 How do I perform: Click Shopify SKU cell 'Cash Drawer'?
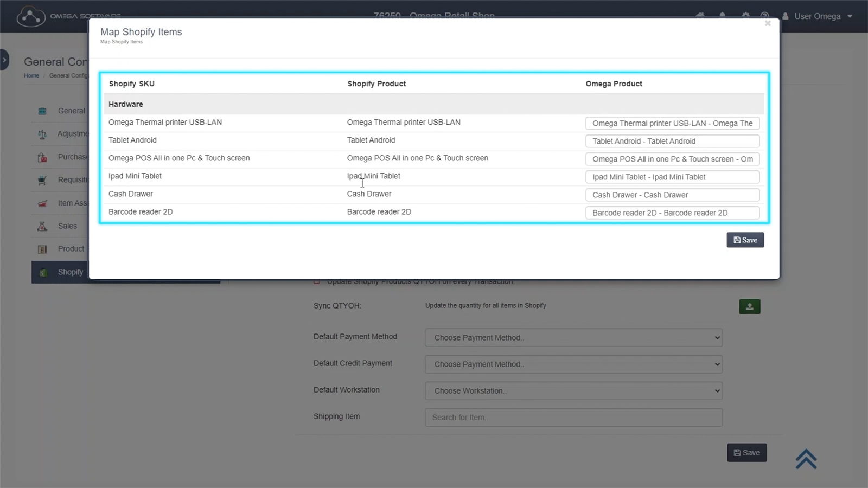(x=131, y=194)
